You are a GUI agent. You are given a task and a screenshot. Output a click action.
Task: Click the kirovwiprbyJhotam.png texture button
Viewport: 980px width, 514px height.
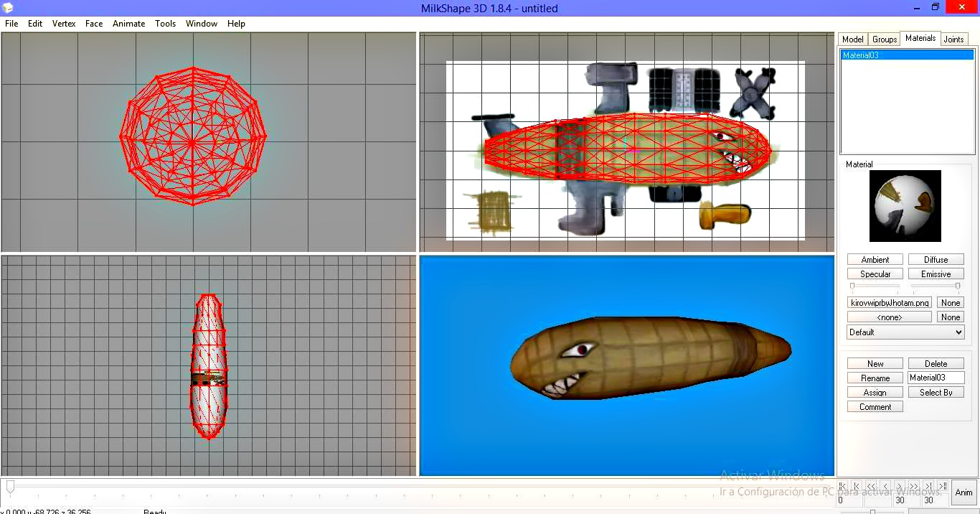tap(890, 303)
